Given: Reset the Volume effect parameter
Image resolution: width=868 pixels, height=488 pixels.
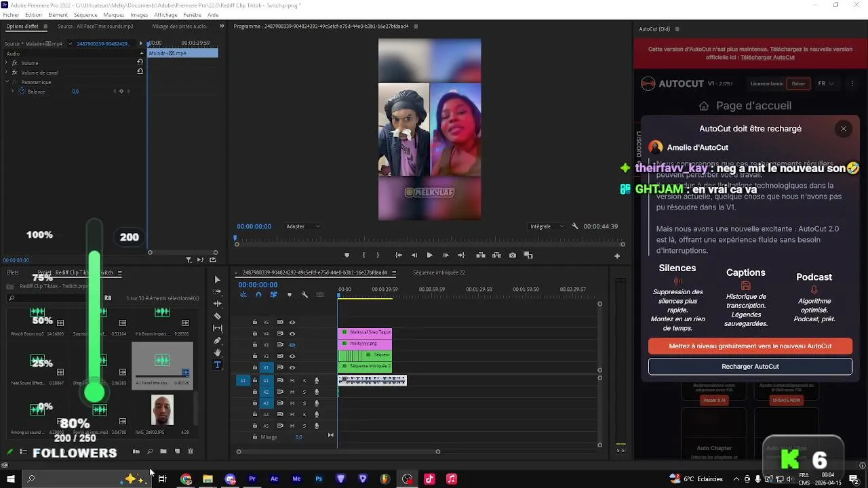Looking at the screenshot, I should coord(140,62).
